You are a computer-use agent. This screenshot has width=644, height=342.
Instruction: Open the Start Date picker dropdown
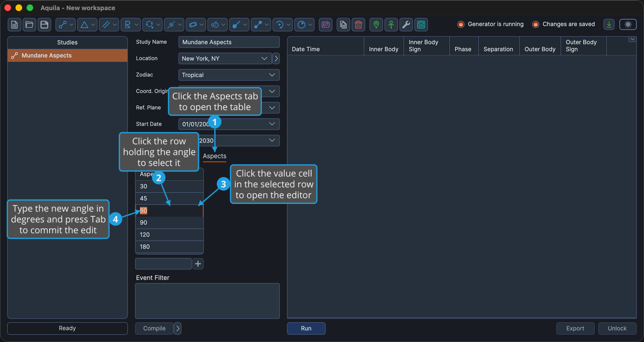click(x=272, y=124)
